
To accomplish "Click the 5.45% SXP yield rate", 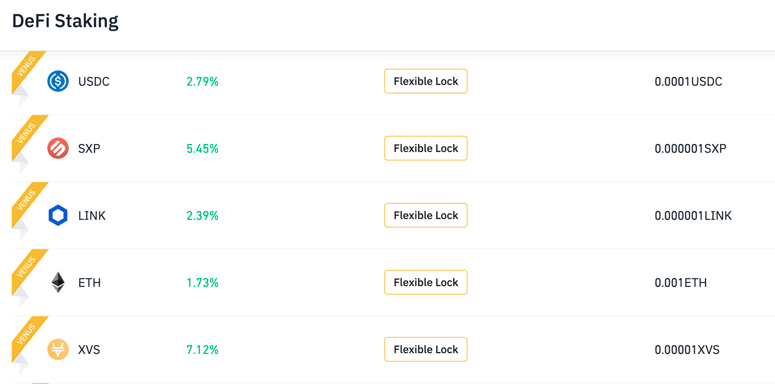I will click(202, 149).
